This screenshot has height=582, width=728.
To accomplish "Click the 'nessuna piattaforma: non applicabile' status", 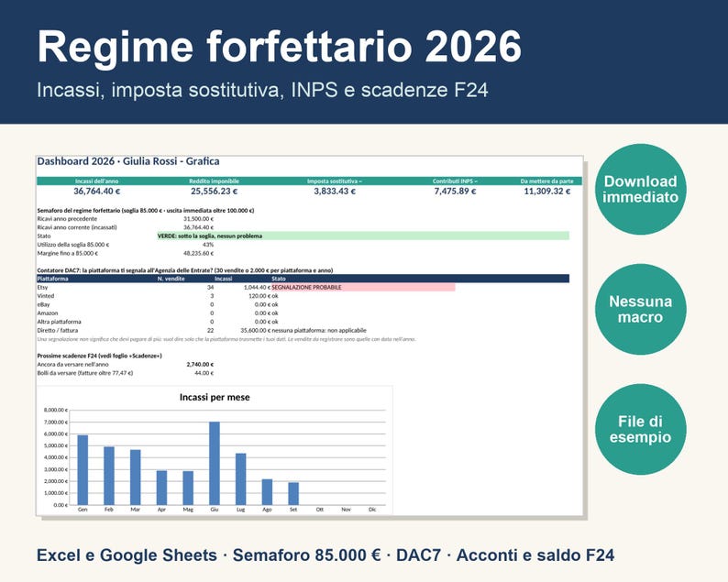I will click(x=319, y=331).
